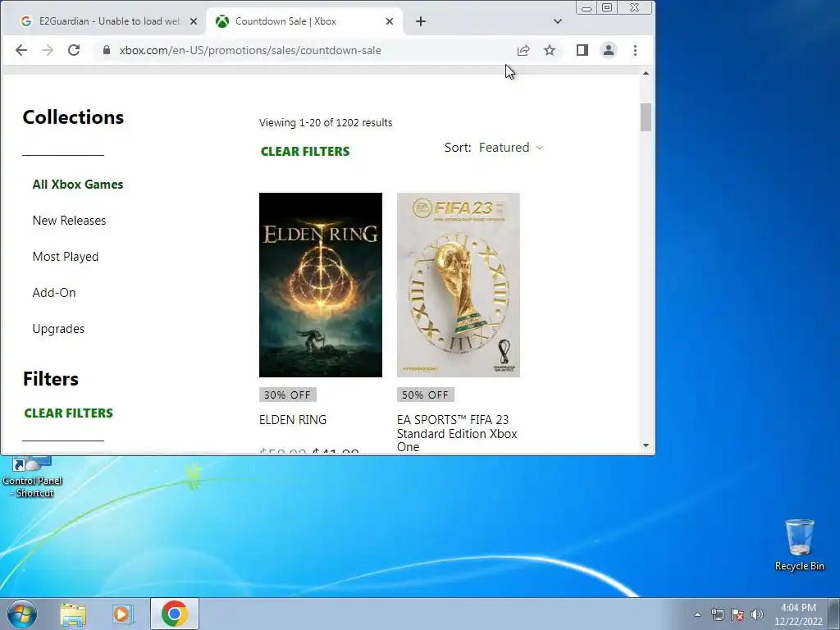
Task: Select Add-On collection
Action: point(54,293)
